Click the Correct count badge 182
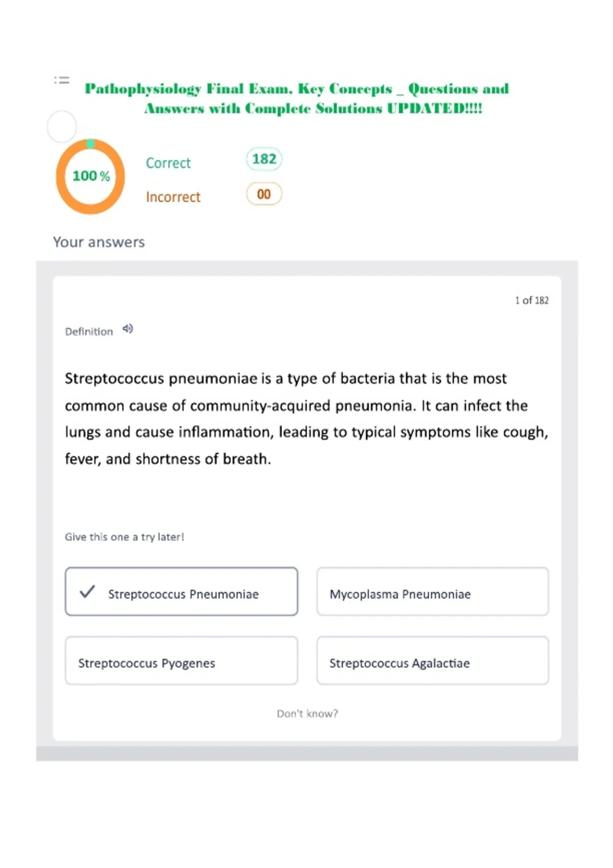The height and width of the screenshot is (868, 613). click(x=264, y=159)
